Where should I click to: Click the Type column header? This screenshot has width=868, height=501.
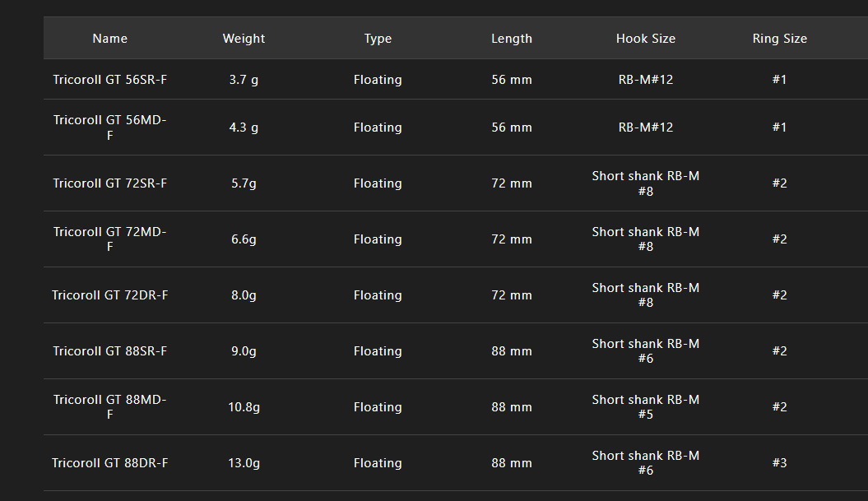click(378, 38)
